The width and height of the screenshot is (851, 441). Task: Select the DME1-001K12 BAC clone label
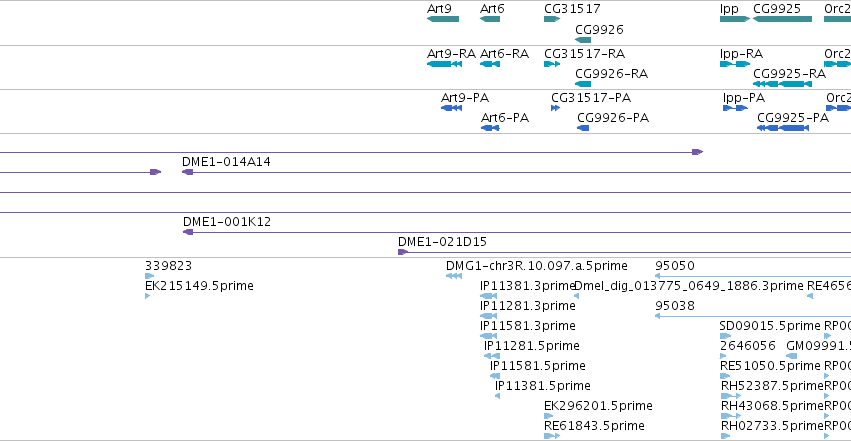226,222
